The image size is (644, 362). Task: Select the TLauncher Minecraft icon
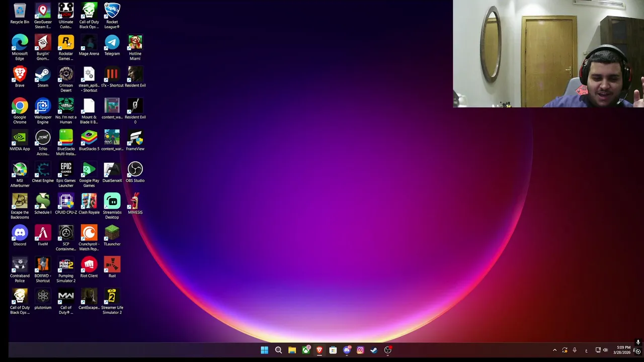tap(112, 235)
